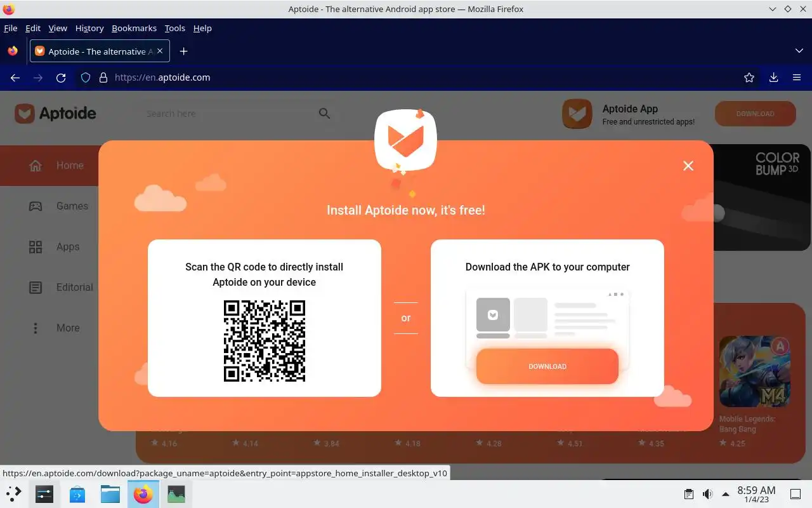Click the Home house icon
The width and height of the screenshot is (812, 508).
point(36,166)
